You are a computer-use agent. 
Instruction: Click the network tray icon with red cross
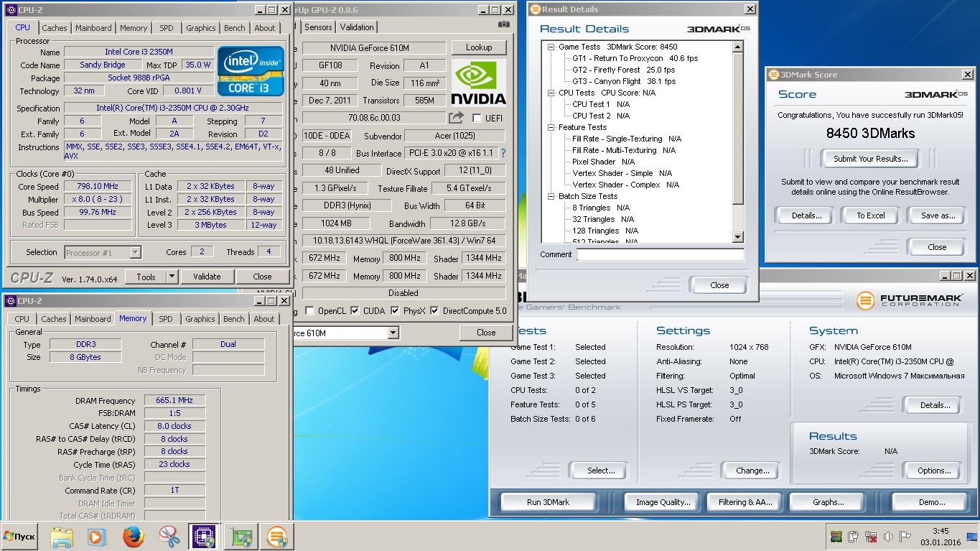tap(871, 536)
